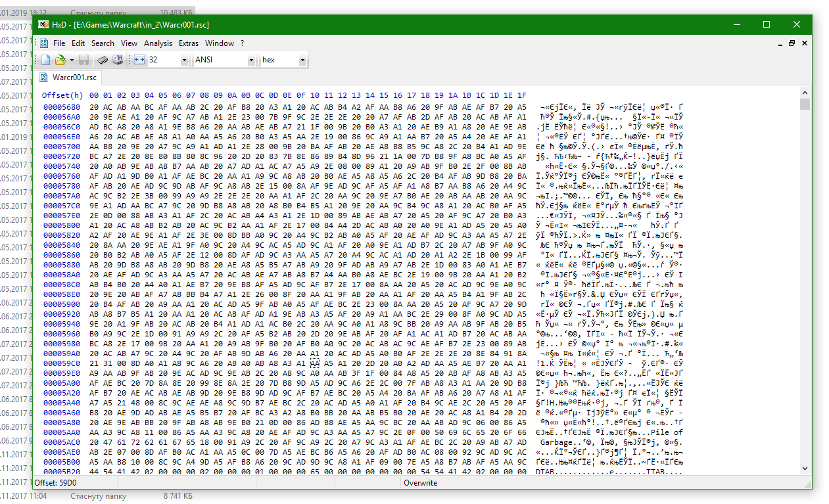Select offset row 00005680
Screen dimensions: 829x504
(62, 106)
